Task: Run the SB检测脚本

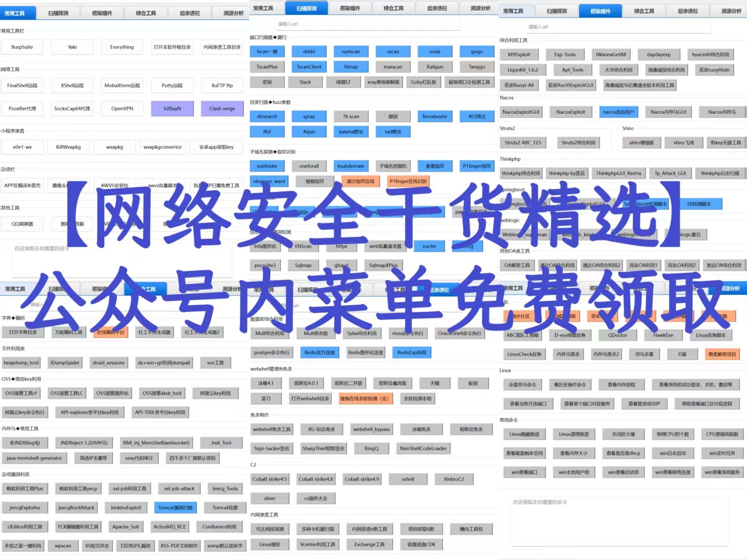Action: (699, 204)
